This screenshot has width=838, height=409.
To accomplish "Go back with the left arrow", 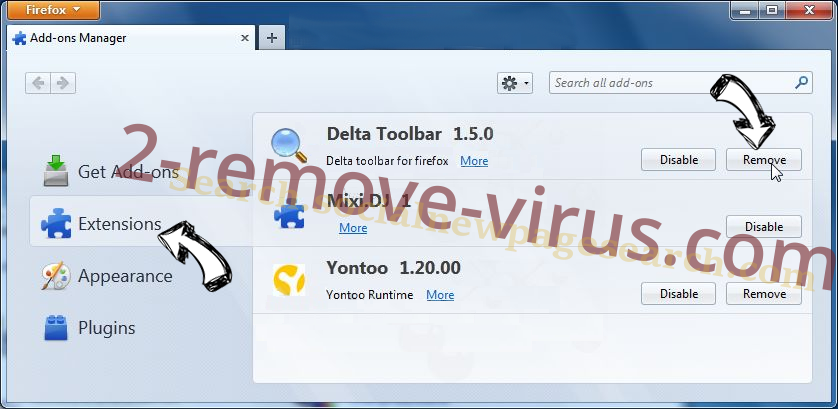I will pos(38,83).
